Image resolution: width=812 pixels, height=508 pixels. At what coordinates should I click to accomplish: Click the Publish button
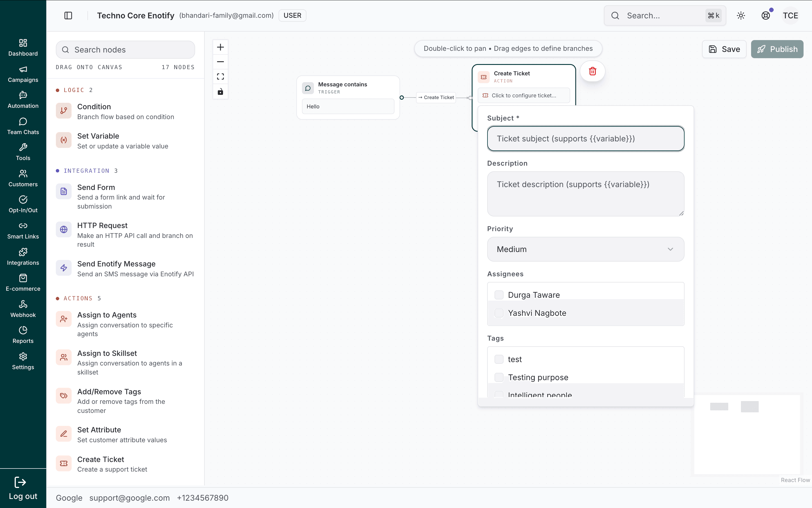click(x=777, y=49)
